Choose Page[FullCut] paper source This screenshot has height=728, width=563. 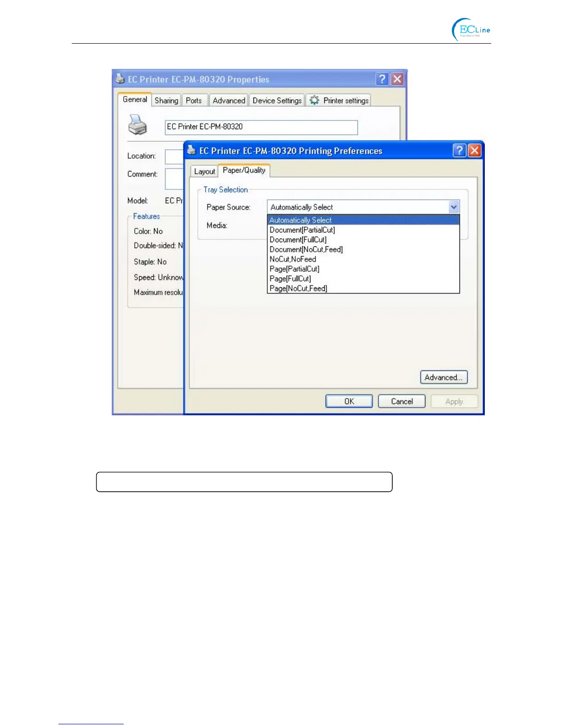click(x=363, y=279)
